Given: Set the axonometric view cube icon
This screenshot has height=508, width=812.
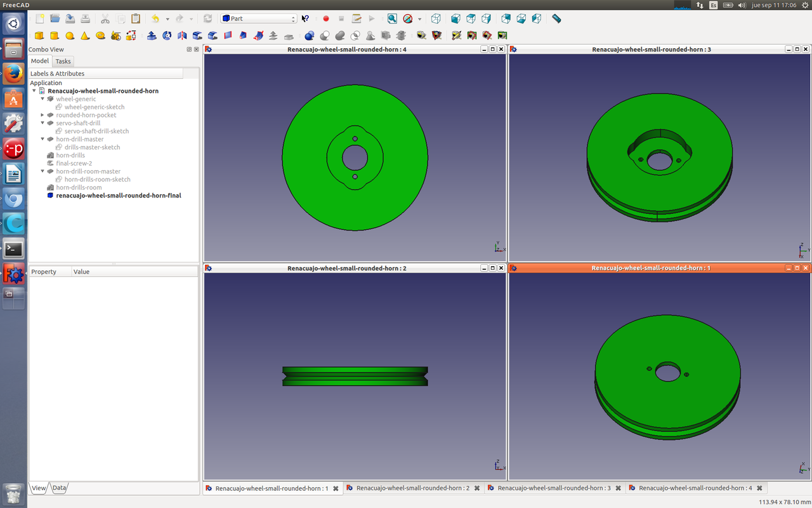Looking at the screenshot, I should [436, 19].
